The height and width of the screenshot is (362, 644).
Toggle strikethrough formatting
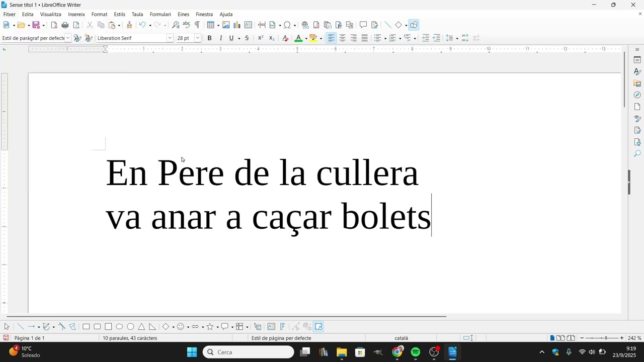click(x=247, y=38)
